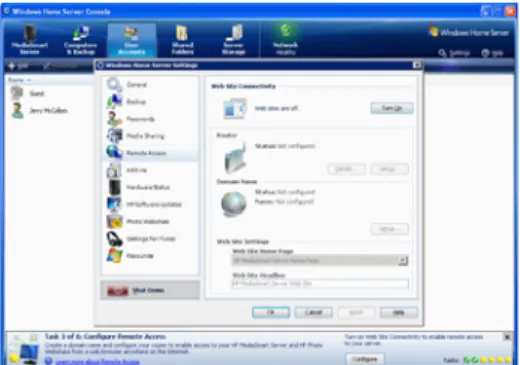
Task: Click the Shut Down button
Action: click(150, 290)
